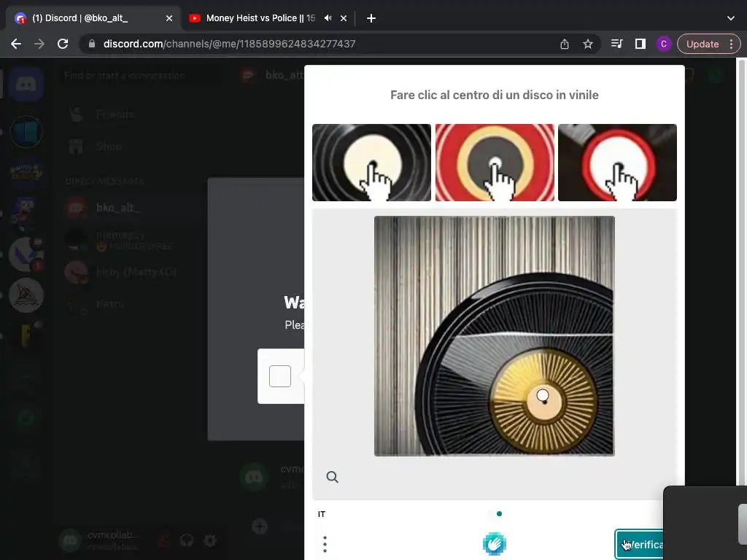Close the Money Heist YouTube tab
This screenshot has height=560, width=747.
coord(344,18)
